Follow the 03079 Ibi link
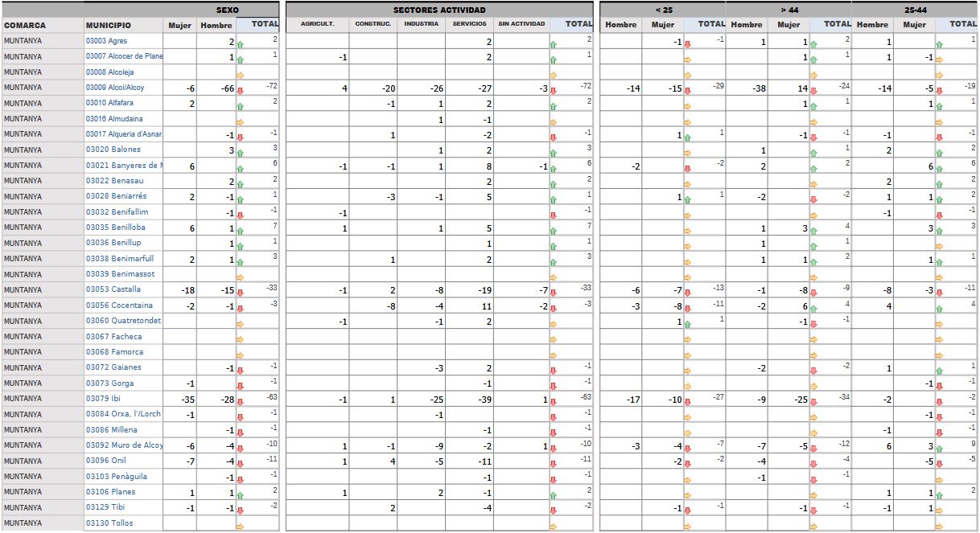The image size is (980, 533). coord(102,399)
